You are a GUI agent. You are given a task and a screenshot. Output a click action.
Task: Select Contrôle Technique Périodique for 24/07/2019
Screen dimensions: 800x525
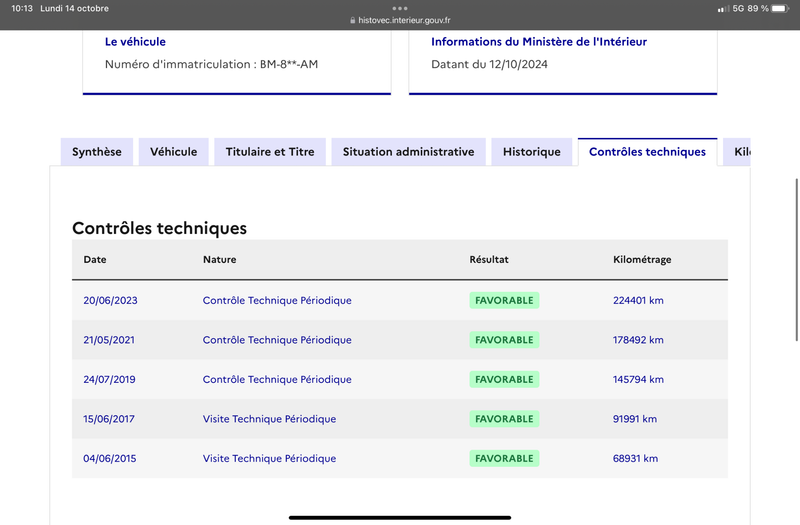277,380
